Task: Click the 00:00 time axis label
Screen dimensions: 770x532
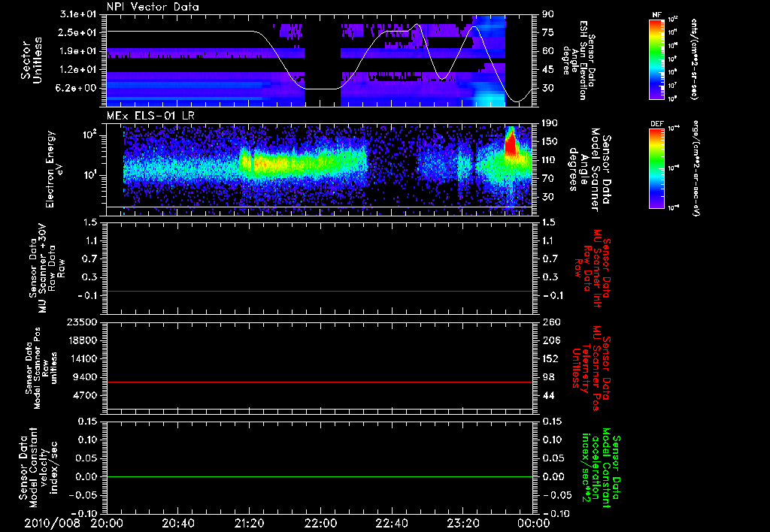Action: pyautogui.click(x=534, y=523)
